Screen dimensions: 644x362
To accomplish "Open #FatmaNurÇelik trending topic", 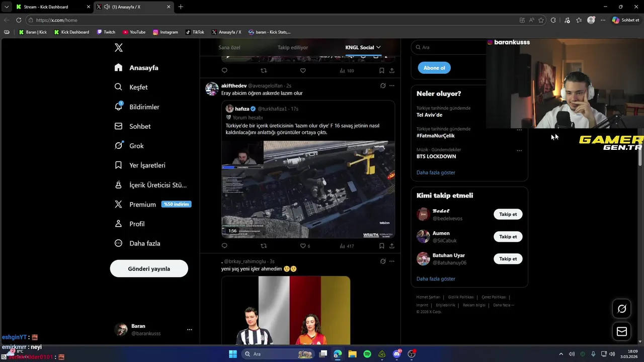I will (x=435, y=136).
